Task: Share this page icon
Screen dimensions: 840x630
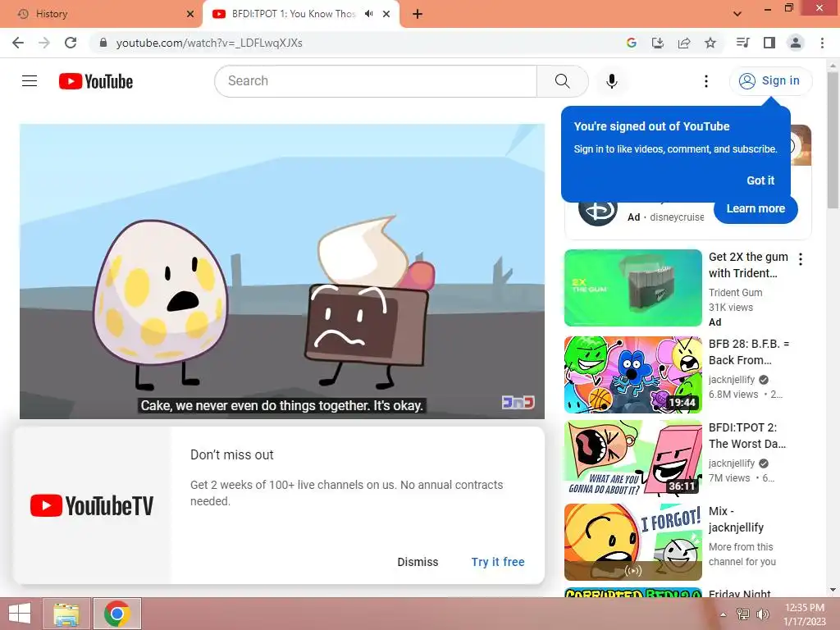Action: (684, 43)
